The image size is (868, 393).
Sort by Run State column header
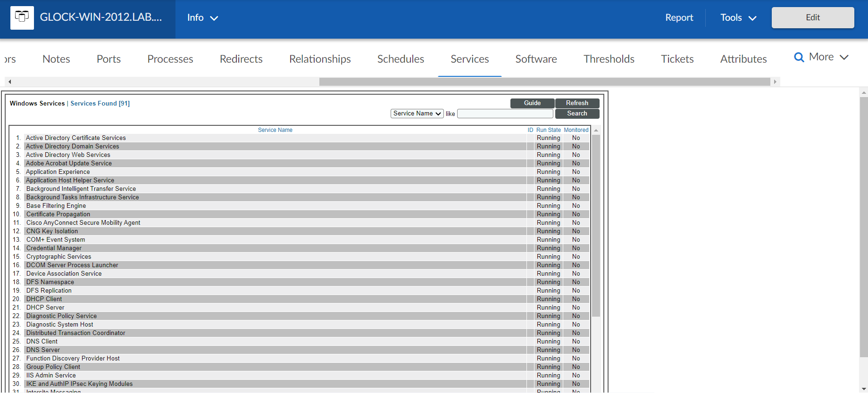click(x=548, y=130)
